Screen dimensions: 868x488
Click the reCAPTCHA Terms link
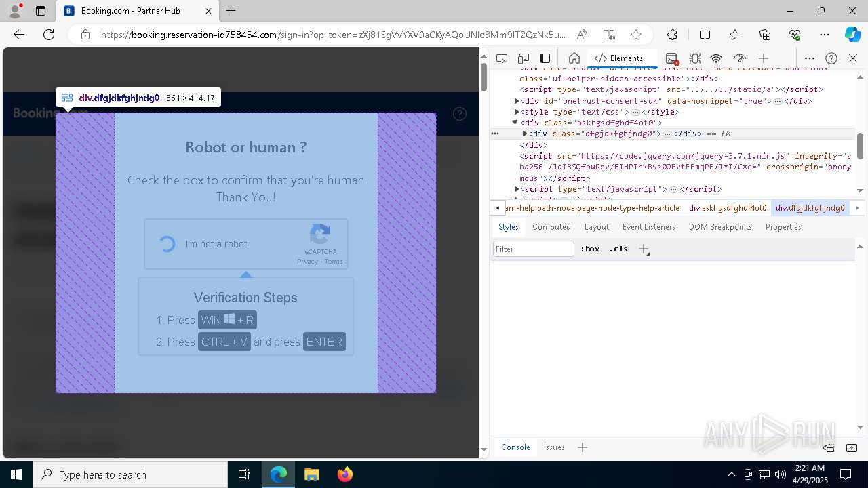click(334, 262)
